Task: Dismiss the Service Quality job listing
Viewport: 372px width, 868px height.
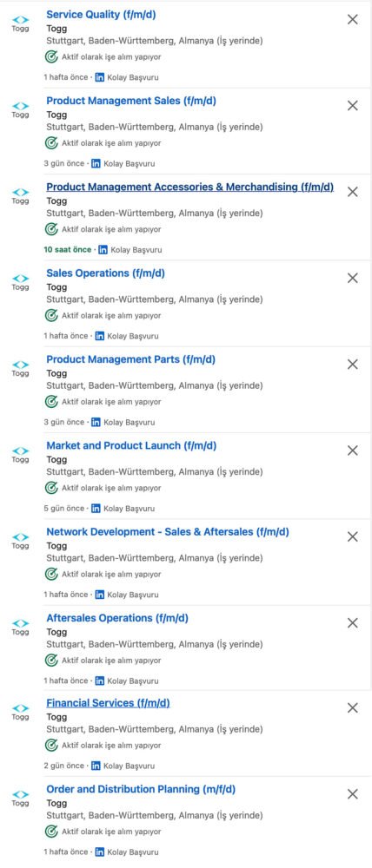Action: coord(352,19)
